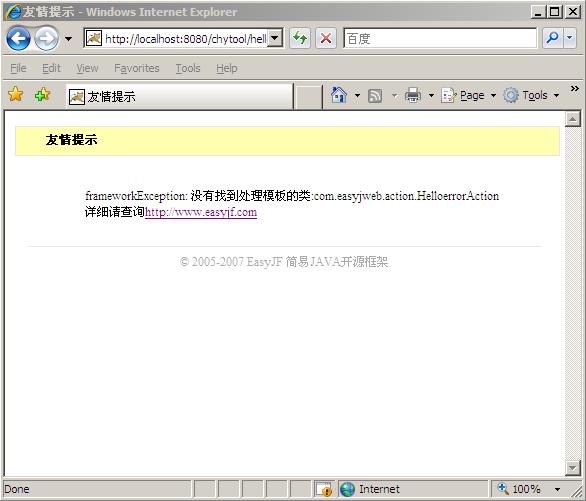Follow the http://www.easyjf.com link
The image size is (586, 501).
[x=201, y=212]
